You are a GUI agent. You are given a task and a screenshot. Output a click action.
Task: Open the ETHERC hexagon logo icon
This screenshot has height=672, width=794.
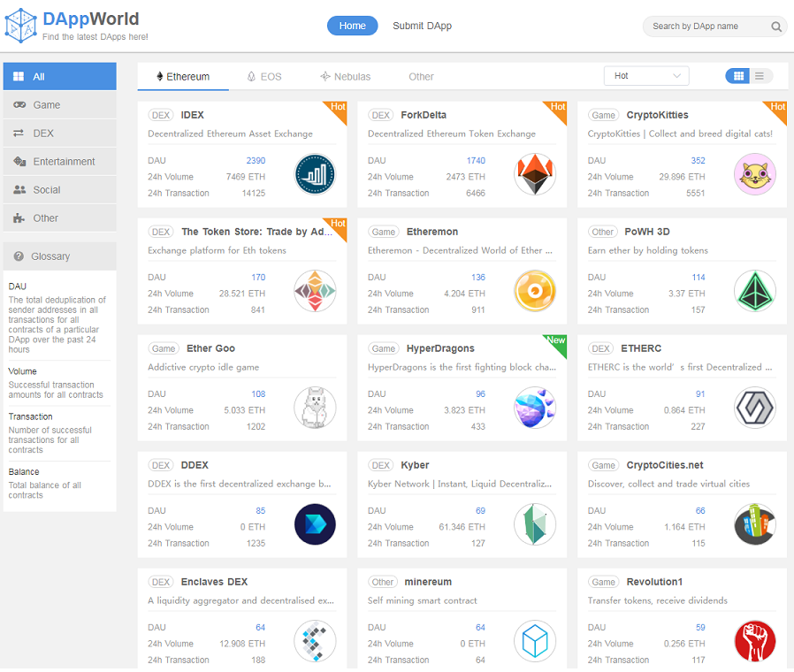[754, 408]
